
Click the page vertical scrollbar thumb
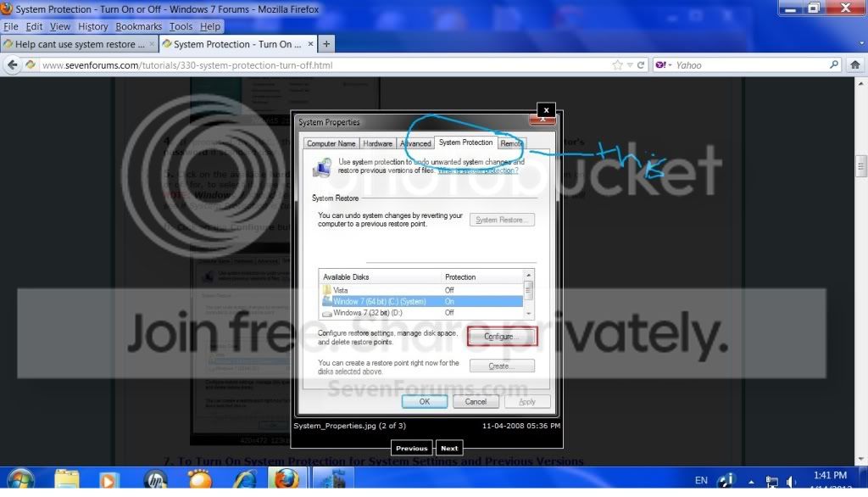(861, 166)
